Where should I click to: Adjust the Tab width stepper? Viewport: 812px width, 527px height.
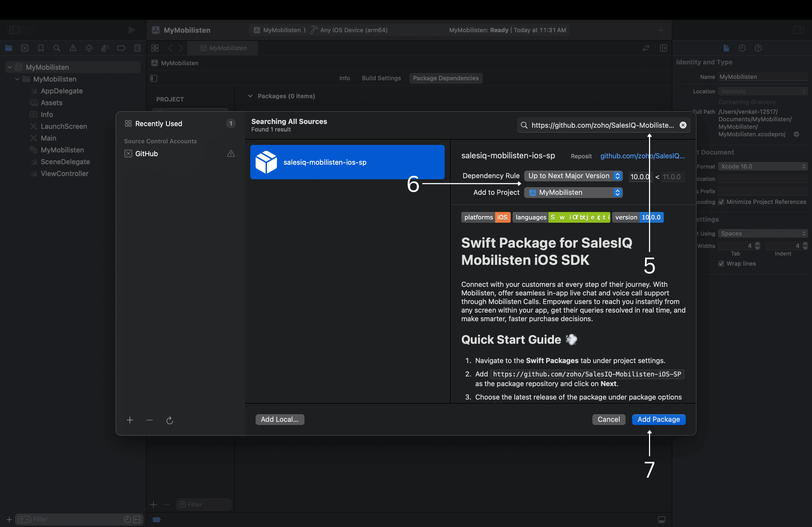pos(757,246)
